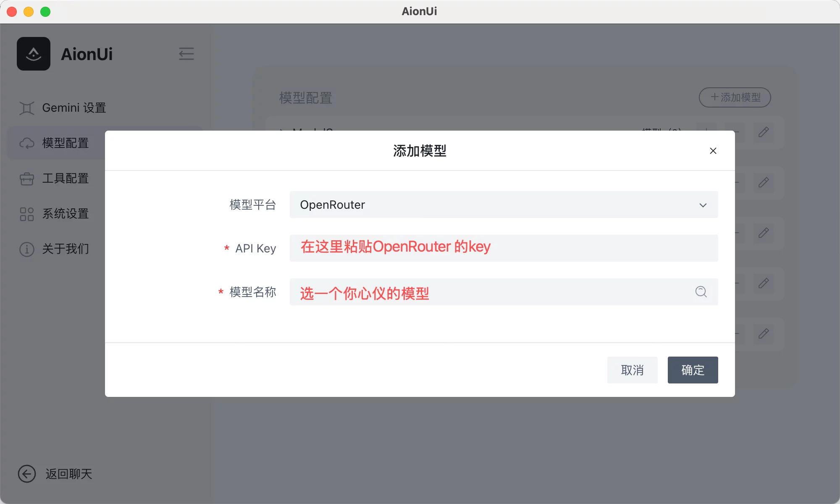Click the toolbox icon for 工具配置
Viewport: 840px width, 504px height.
click(x=27, y=178)
